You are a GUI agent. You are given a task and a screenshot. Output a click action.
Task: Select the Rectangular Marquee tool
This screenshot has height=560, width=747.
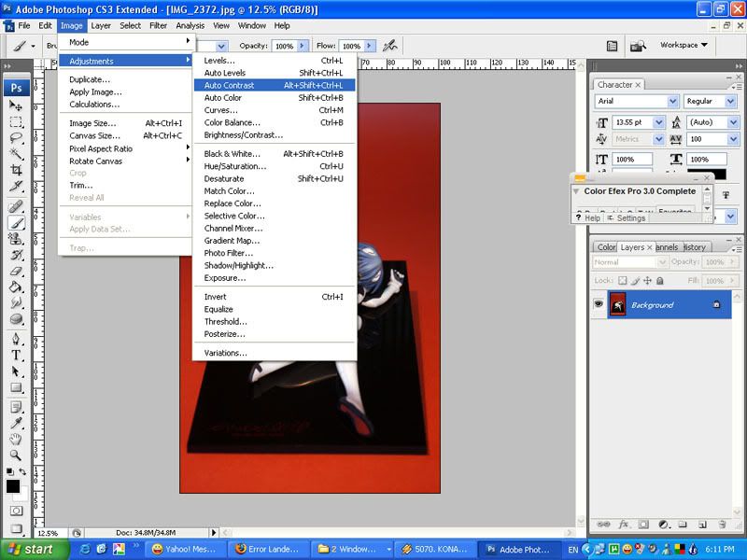pyautogui.click(x=16, y=121)
